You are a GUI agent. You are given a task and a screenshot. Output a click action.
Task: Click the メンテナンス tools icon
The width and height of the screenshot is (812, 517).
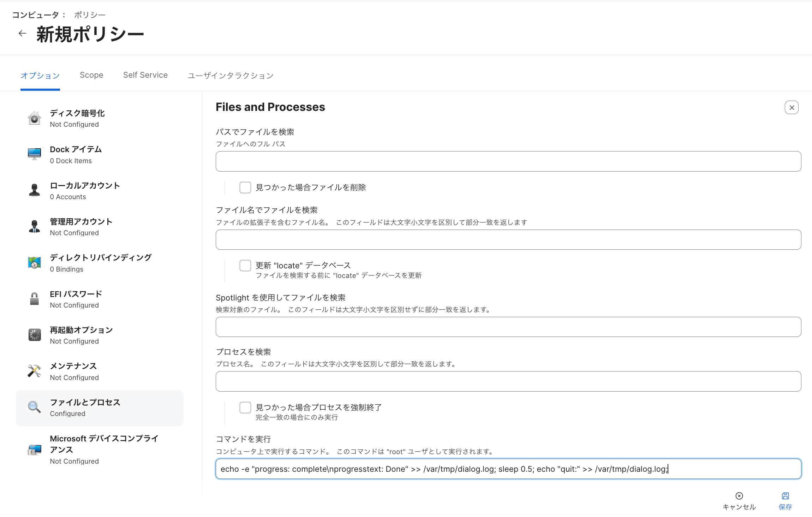pos(34,371)
